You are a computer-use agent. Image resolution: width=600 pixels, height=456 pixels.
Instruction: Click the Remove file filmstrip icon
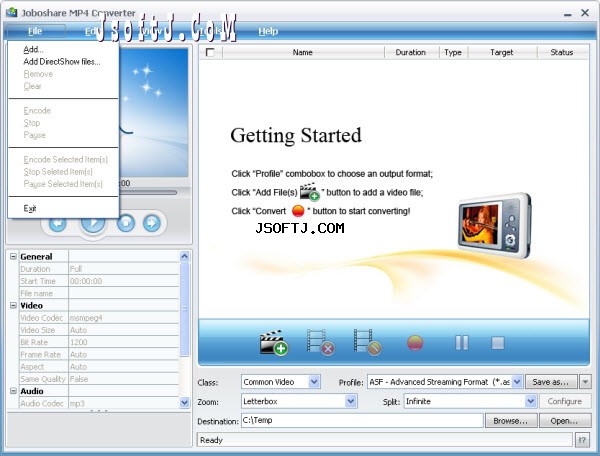(x=321, y=342)
